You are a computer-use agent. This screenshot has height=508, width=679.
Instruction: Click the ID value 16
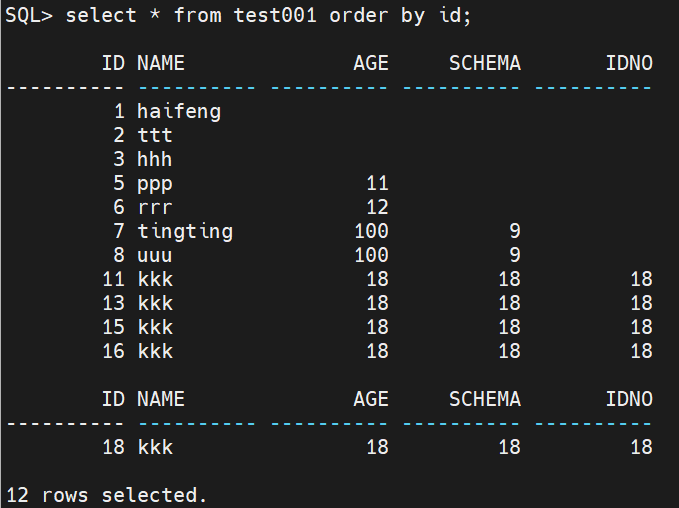113,351
